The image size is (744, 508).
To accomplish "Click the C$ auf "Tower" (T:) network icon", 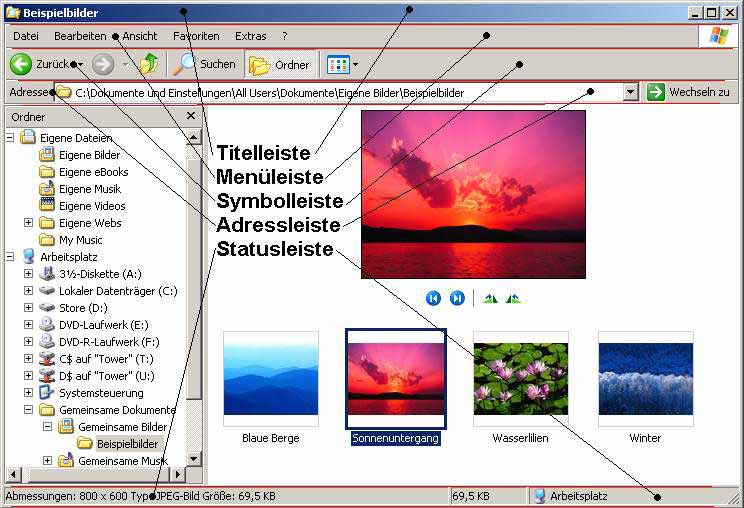I will point(47,359).
